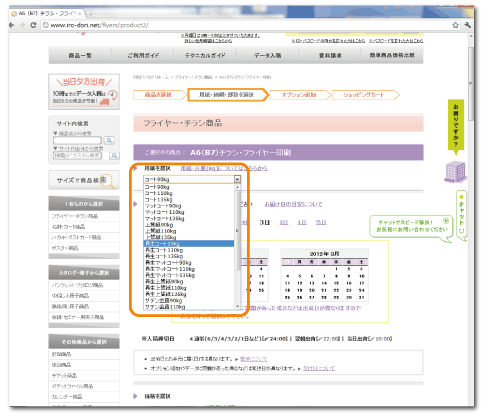Click the magnifier button beside the product name search

(x=109, y=140)
